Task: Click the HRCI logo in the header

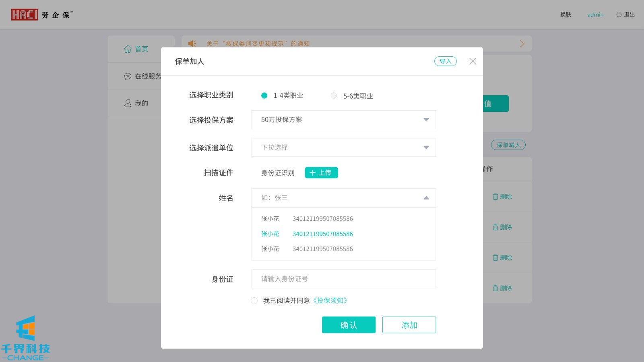Action: coord(24,15)
